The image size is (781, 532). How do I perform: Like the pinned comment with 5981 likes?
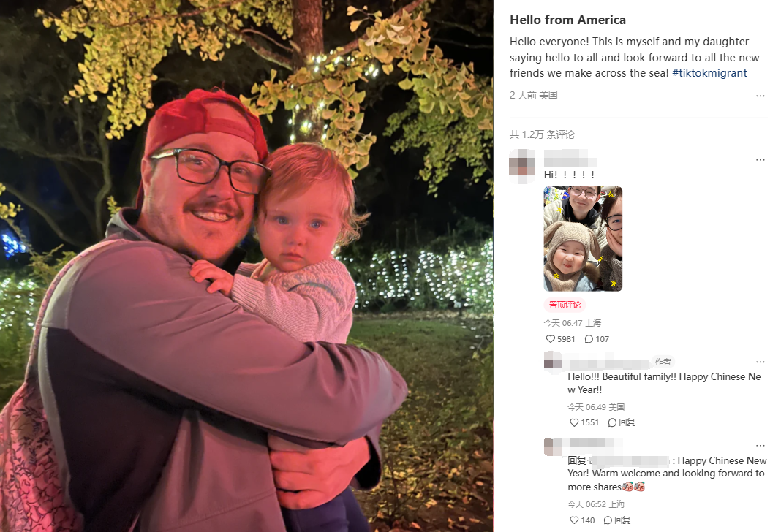(550, 339)
